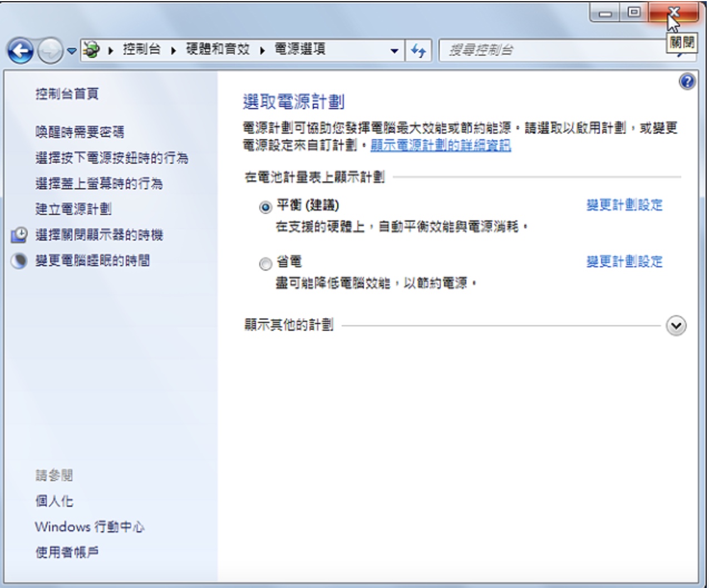The width and height of the screenshot is (709, 588).
Task: Open 使用者帳戶 link
Action: click(x=67, y=552)
